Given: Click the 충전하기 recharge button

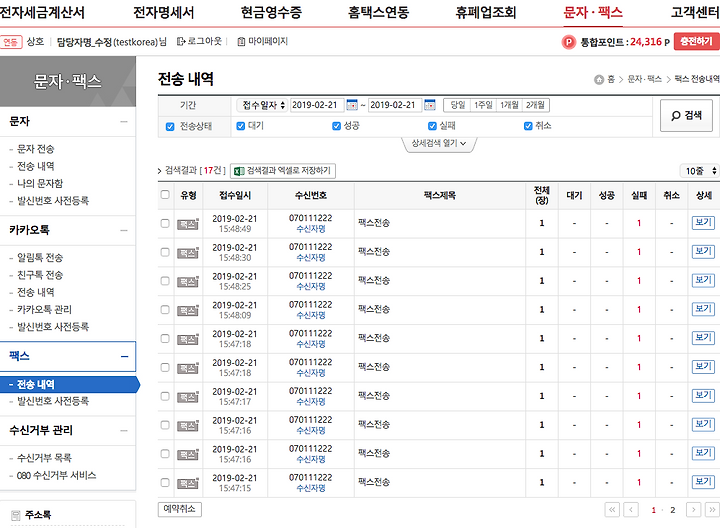Looking at the screenshot, I should (x=696, y=41).
